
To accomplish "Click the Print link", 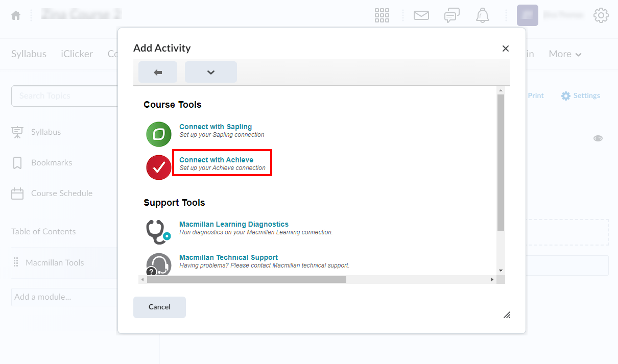I will point(536,95).
